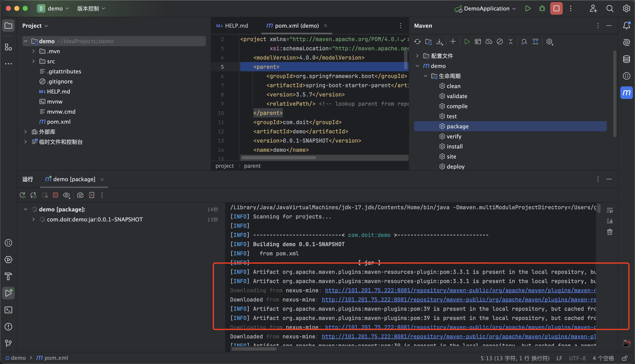Collapse the 生命周期 lifecycle node
Viewport: 635px width, 364px height.
click(425, 76)
